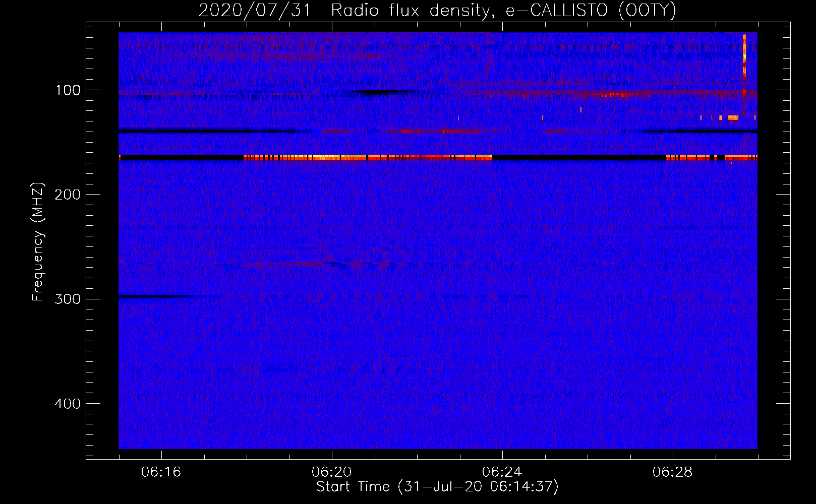Click the 300 MHz frequency tick label
This screenshot has width=816, height=504.
tap(68, 299)
